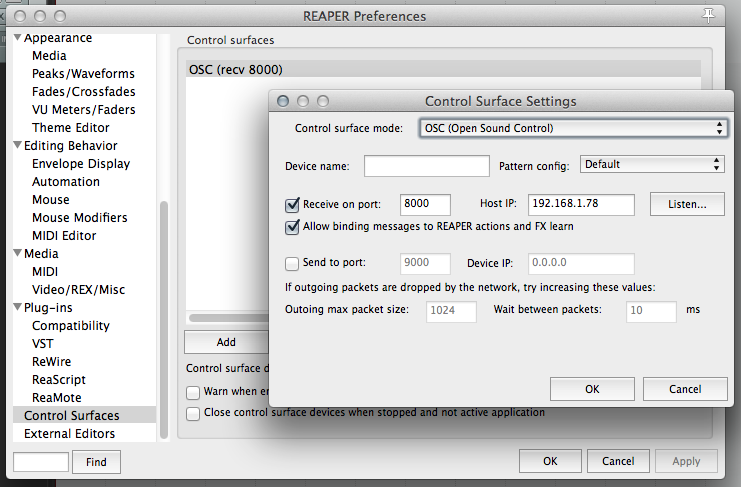
Task: Select the Peaks/Waveforms preferences page
Action: tap(83, 74)
